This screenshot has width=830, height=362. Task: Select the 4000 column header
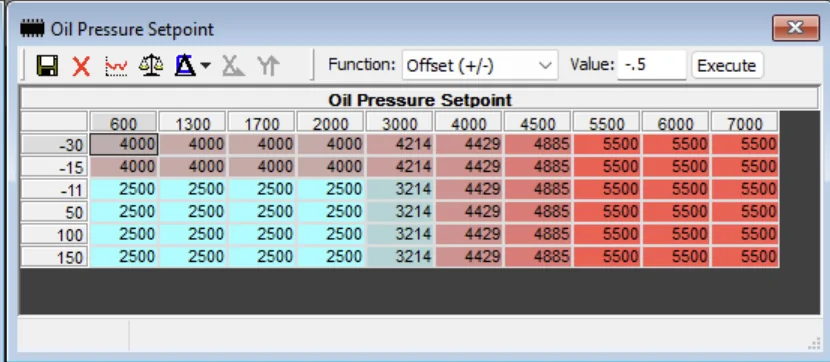point(468,122)
